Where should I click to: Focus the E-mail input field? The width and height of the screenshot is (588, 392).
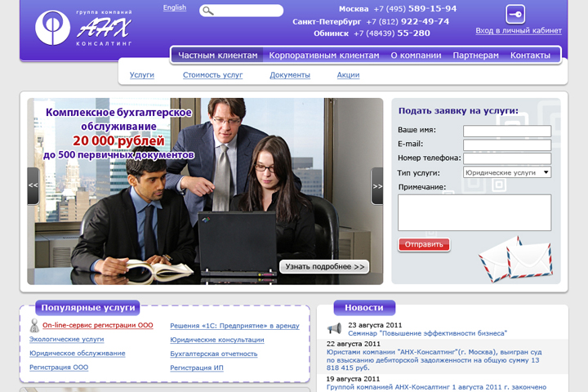(x=507, y=145)
